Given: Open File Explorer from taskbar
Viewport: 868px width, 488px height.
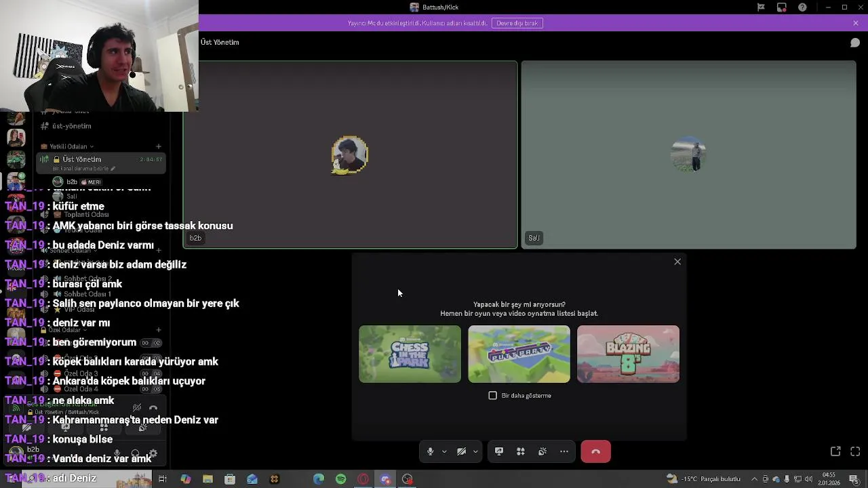Looking at the screenshot, I should [208, 479].
